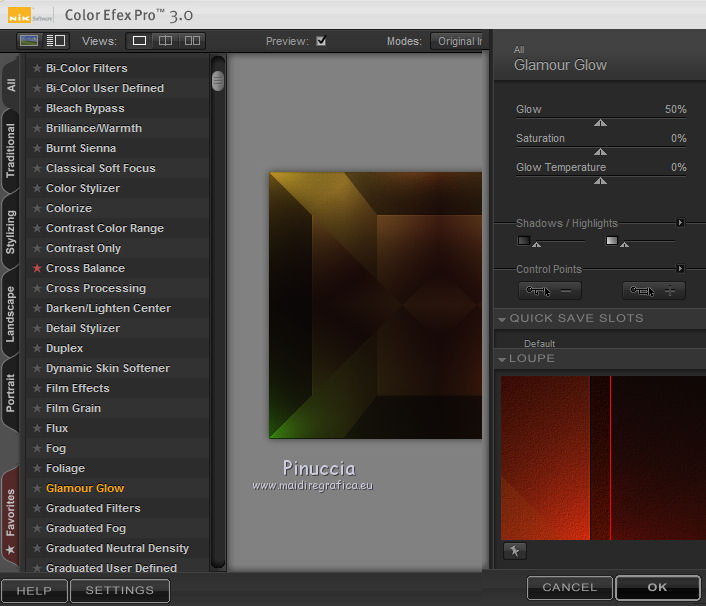This screenshot has height=606, width=706.
Task: Switch to the Favorites tab
Action: click(11, 518)
